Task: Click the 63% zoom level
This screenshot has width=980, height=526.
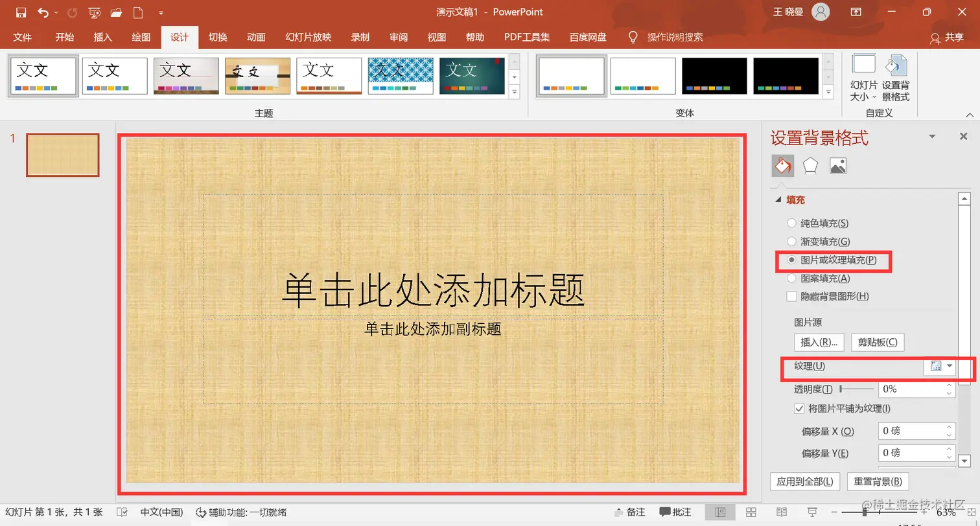Action: point(946,512)
